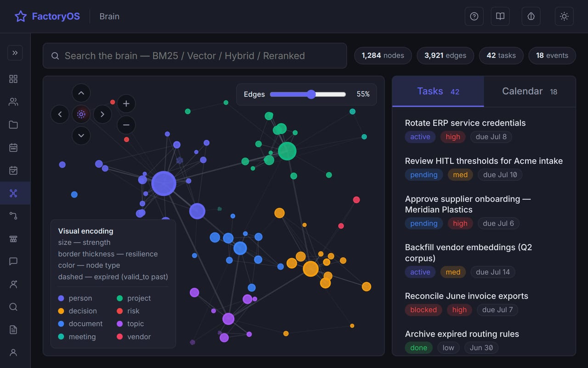
Task: Open the folder icon in sidebar
Action: pyautogui.click(x=13, y=125)
